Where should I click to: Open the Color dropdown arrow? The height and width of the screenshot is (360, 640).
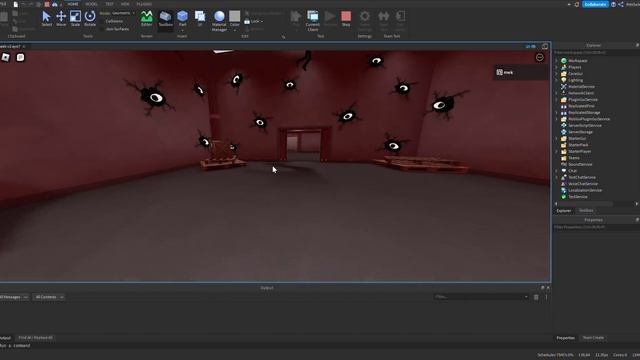235,30
